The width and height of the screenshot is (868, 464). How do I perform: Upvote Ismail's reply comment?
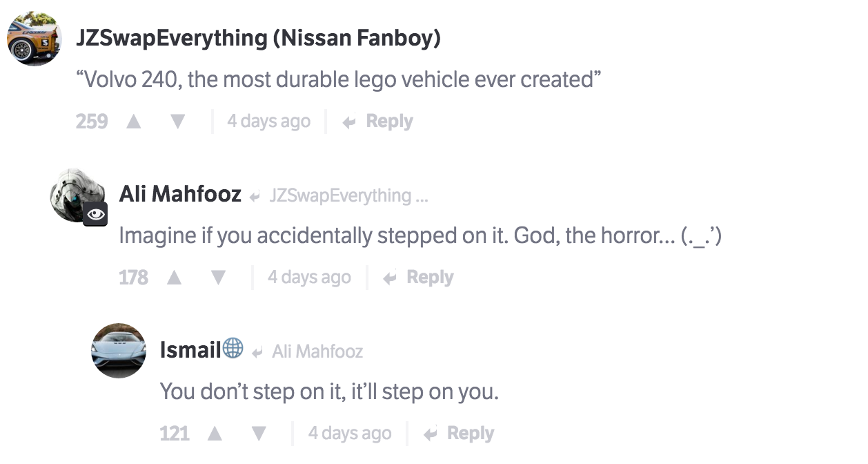pyautogui.click(x=215, y=434)
